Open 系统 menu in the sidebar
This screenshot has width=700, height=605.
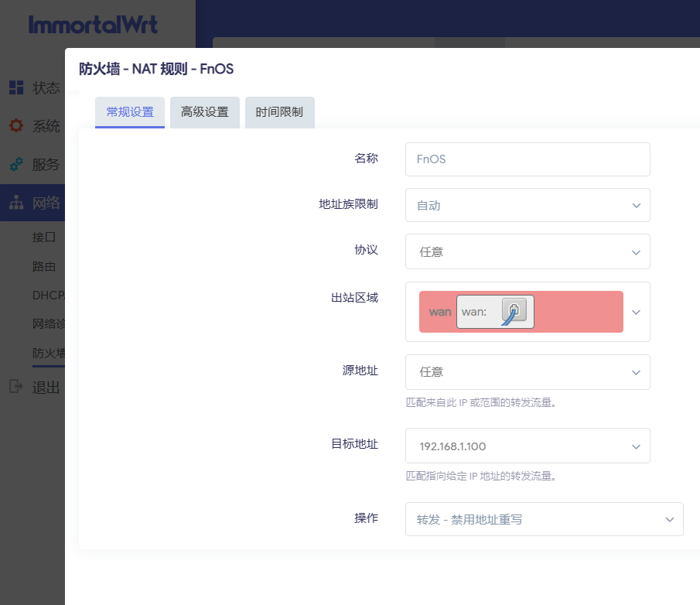[x=46, y=126]
